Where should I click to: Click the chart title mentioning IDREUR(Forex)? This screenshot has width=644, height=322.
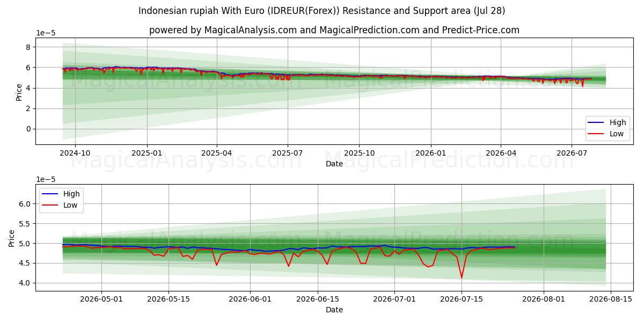point(321,11)
